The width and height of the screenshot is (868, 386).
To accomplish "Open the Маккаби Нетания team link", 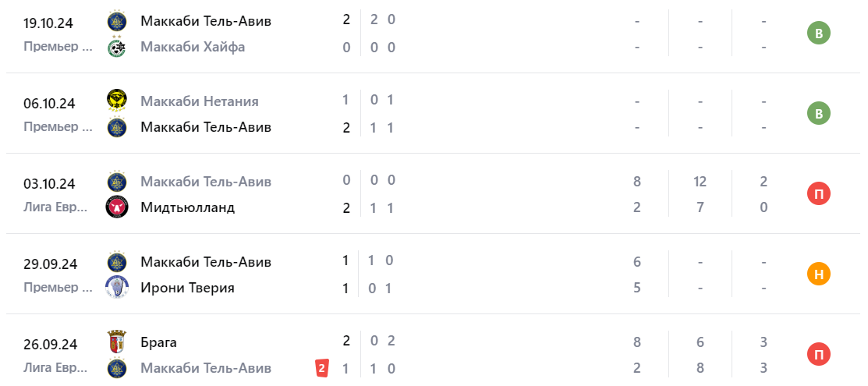I will [x=200, y=101].
